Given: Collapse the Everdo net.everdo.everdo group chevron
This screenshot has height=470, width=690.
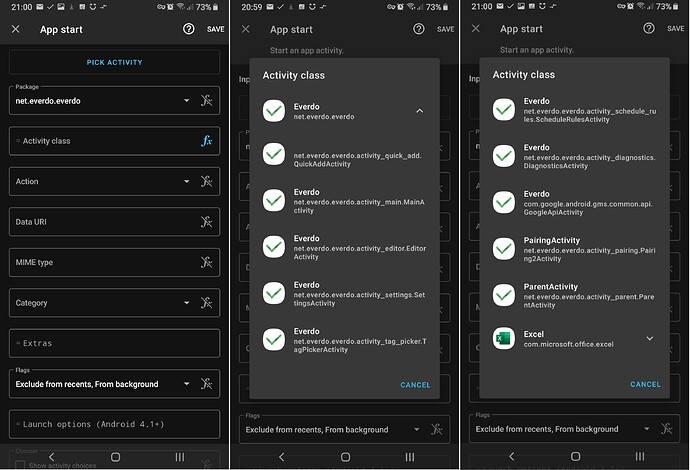Looking at the screenshot, I should click(x=420, y=111).
